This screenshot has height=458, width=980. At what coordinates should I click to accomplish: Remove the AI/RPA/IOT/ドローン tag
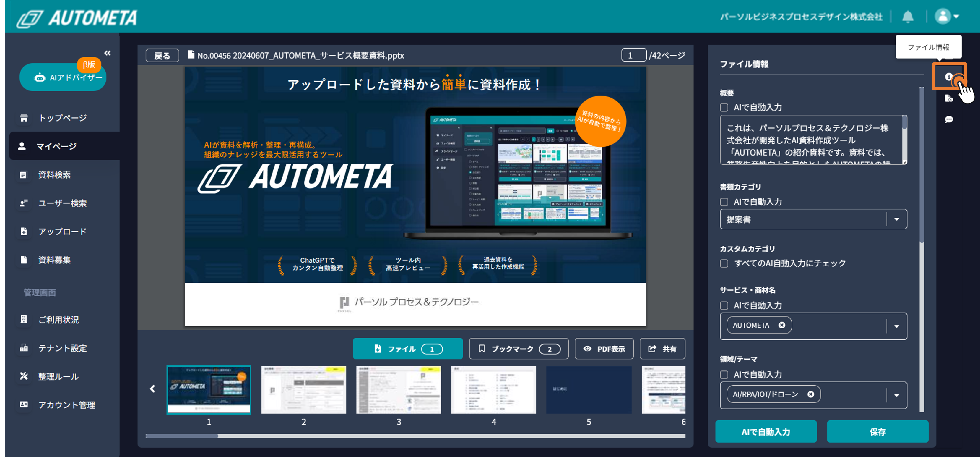coord(811,394)
